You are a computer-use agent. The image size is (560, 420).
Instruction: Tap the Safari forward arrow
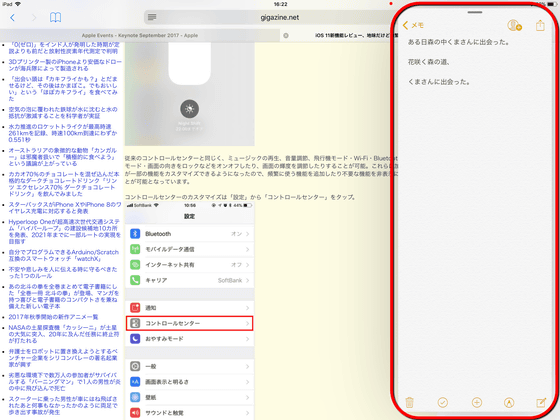coord(34,18)
